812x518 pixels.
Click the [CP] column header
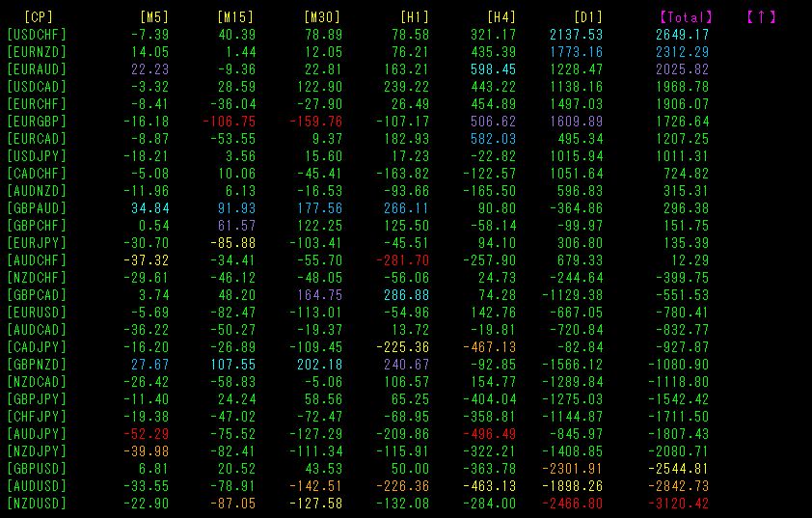coord(39,17)
